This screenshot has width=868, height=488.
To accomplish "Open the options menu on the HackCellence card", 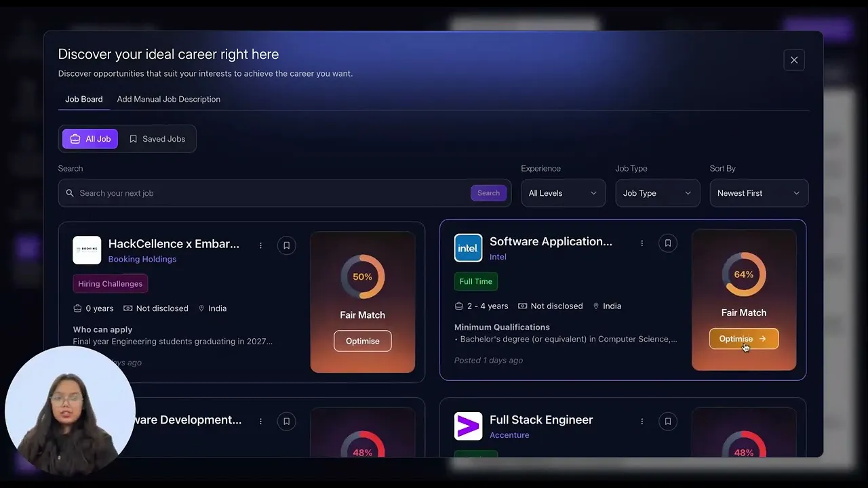I will (x=260, y=245).
